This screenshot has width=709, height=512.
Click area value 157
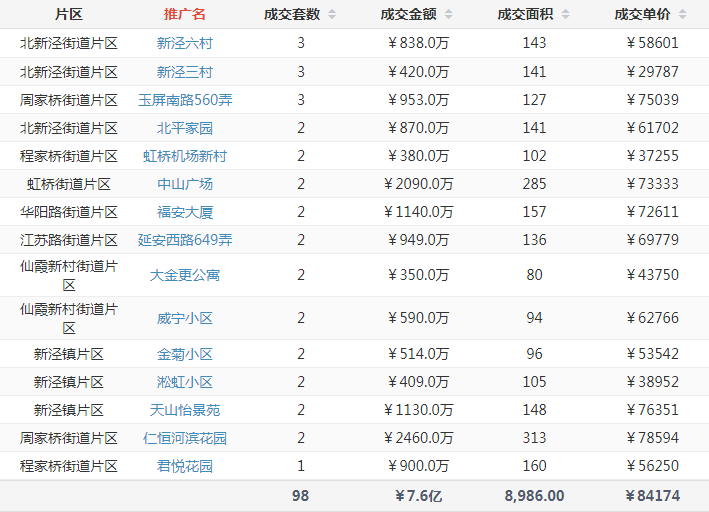(534, 212)
